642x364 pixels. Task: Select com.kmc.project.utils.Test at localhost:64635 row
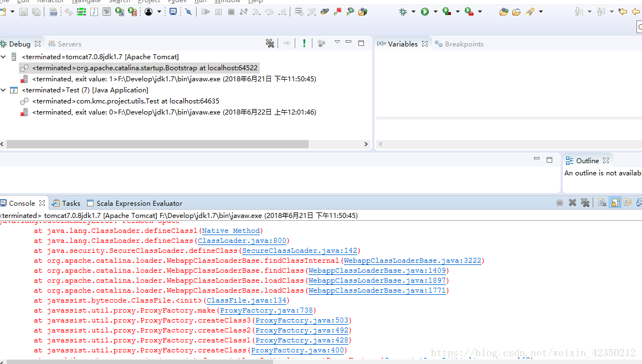click(120, 101)
